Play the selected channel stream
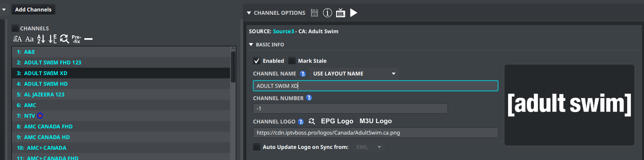644x160 pixels. 354,13
